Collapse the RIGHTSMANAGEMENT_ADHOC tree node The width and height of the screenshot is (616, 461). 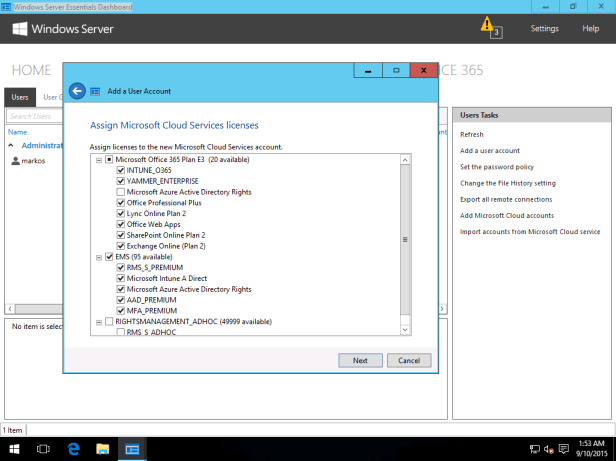click(x=98, y=322)
